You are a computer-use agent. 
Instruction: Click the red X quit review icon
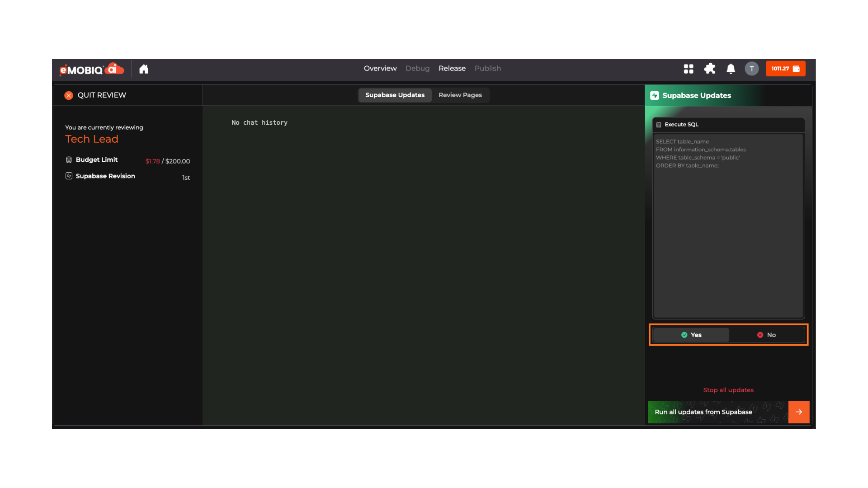point(69,95)
